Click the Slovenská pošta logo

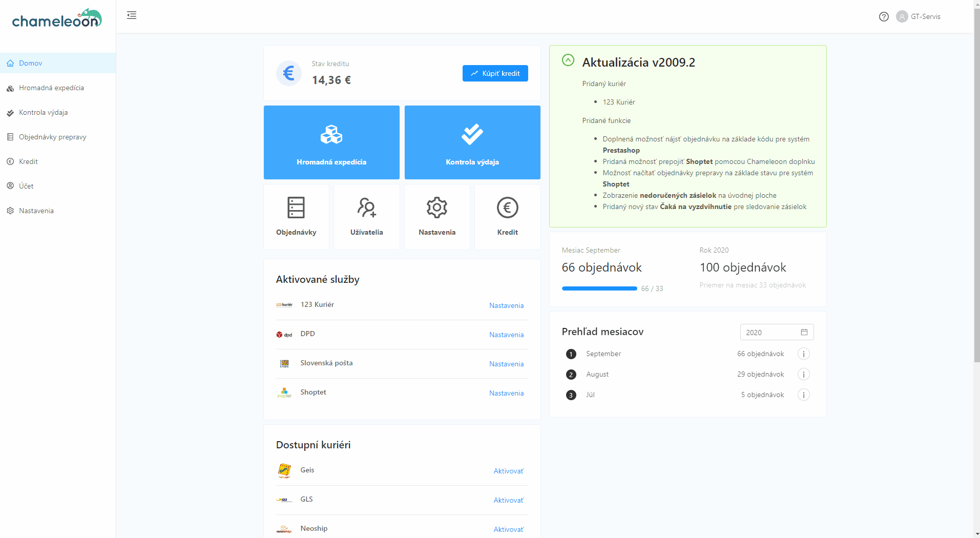point(284,364)
